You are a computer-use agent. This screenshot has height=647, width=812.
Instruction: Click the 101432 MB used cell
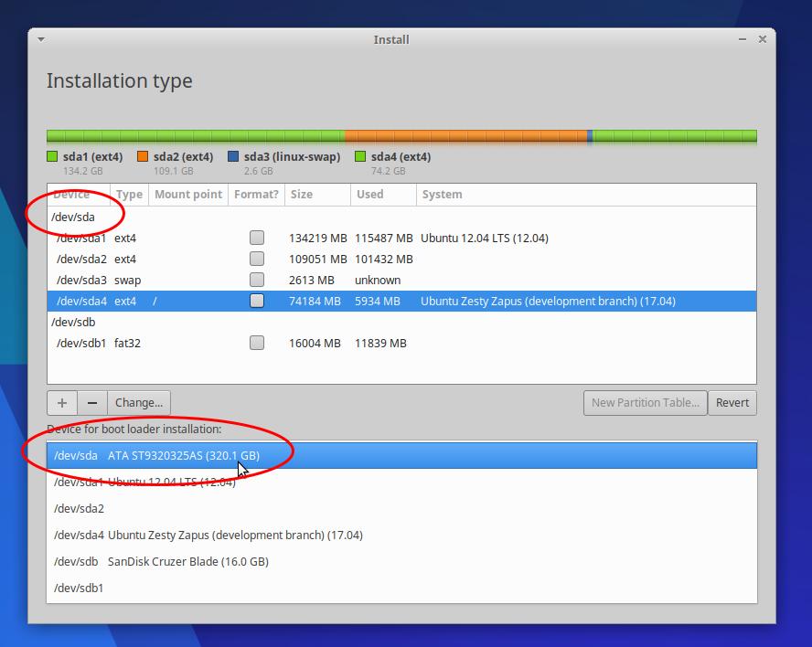click(384, 259)
